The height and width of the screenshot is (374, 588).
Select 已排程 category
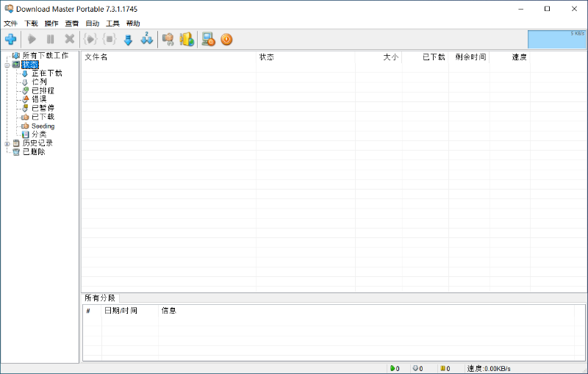43,90
